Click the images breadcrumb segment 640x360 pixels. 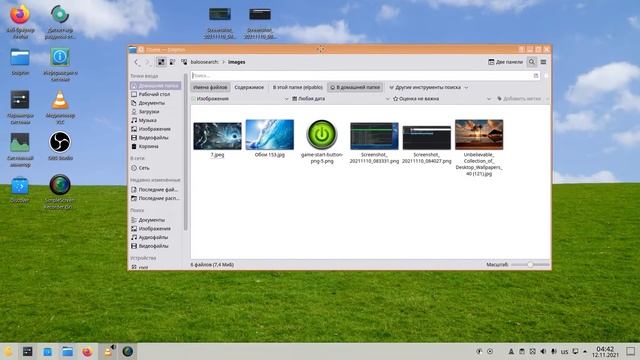tap(236, 62)
